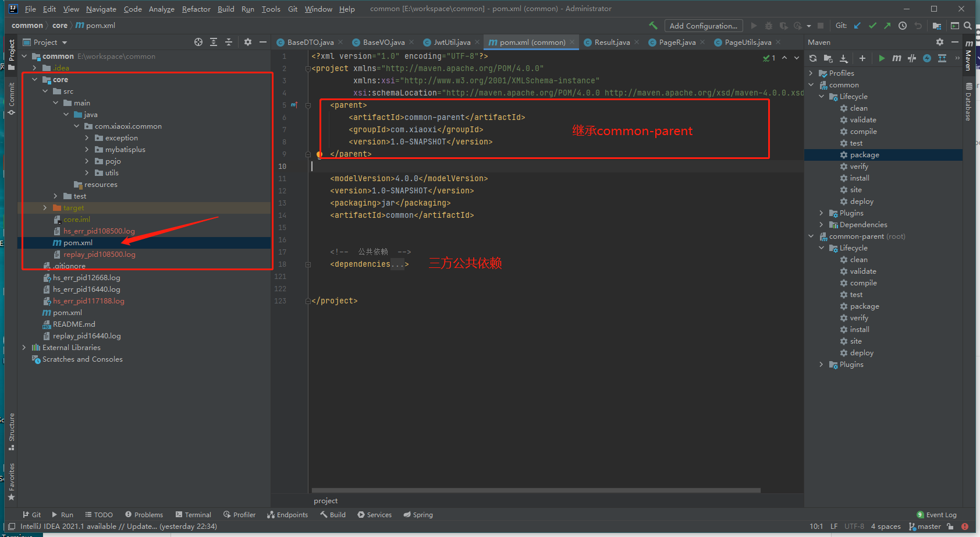Image resolution: width=980 pixels, height=537 pixels.
Task: Click Search Everywhere magnifier icon
Action: click(x=967, y=26)
